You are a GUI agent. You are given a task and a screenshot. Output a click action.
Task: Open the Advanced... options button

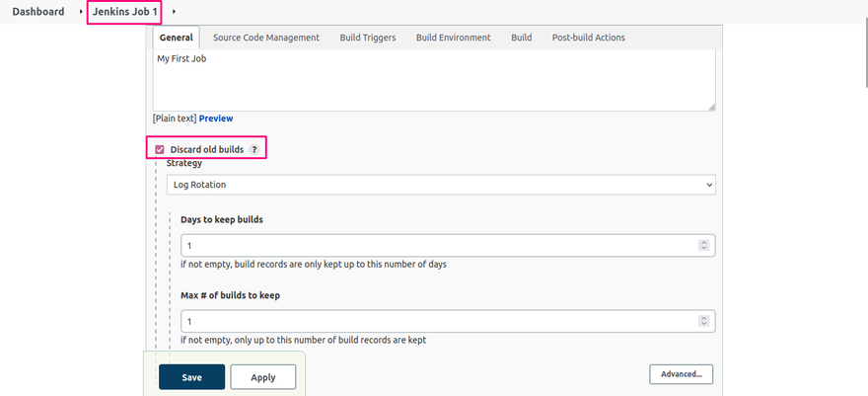pyautogui.click(x=682, y=374)
